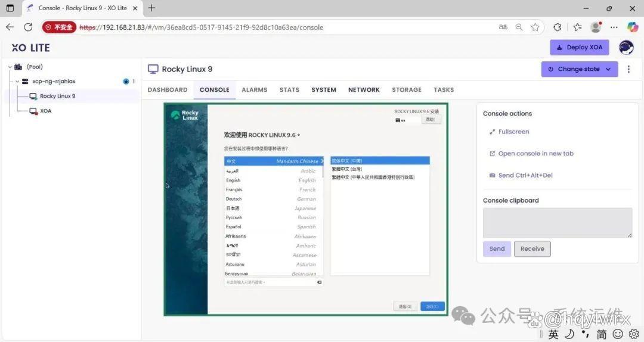Image resolution: width=644 pixels, height=342 pixels.
Task: Open the favorites list icon
Action: [578, 27]
